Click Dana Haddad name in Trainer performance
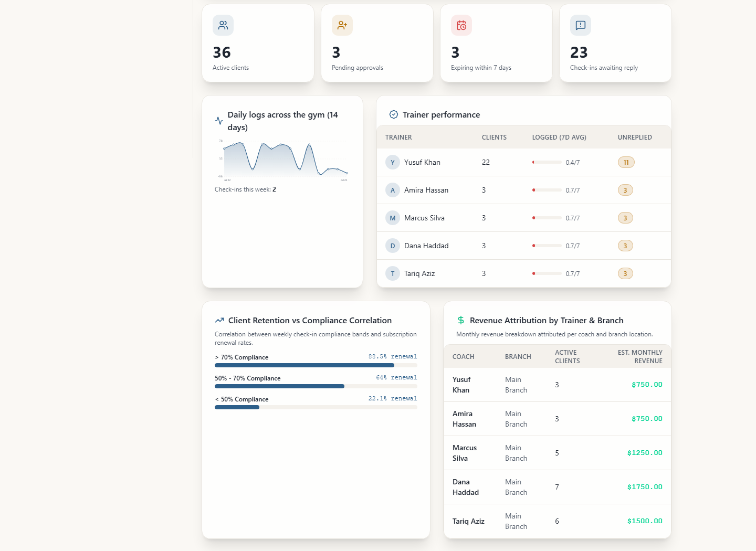The width and height of the screenshot is (756, 551). [x=426, y=246]
